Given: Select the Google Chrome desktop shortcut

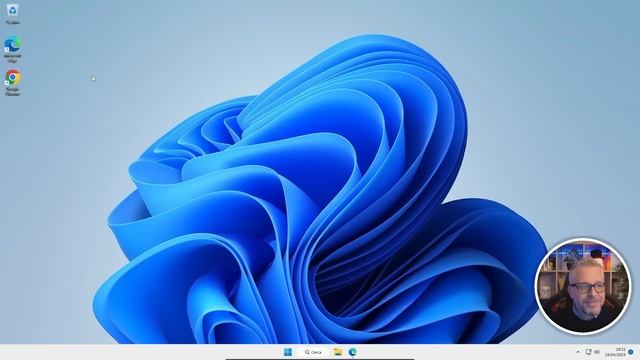Looking at the screenshot, I should click(x=13, y=83).
